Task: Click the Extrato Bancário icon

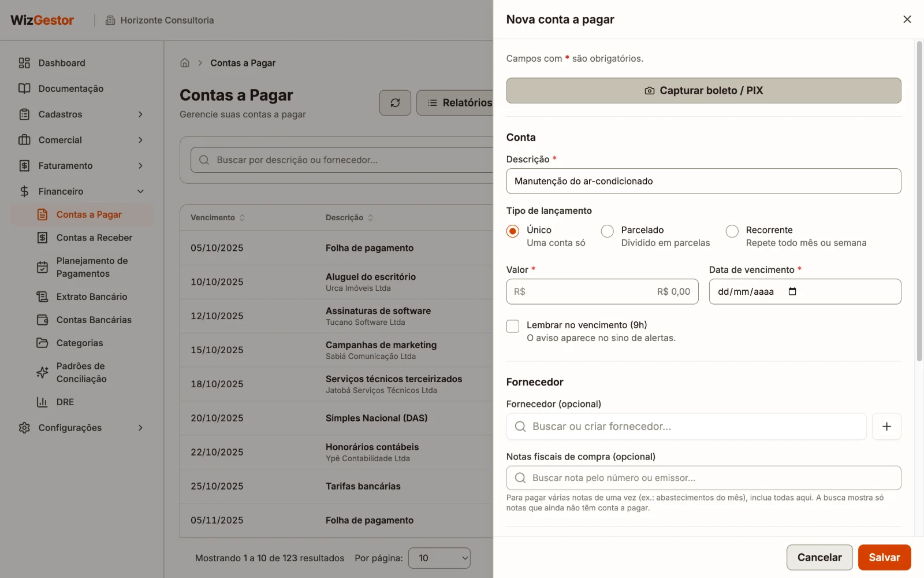Action: click(x=42, y=297)
